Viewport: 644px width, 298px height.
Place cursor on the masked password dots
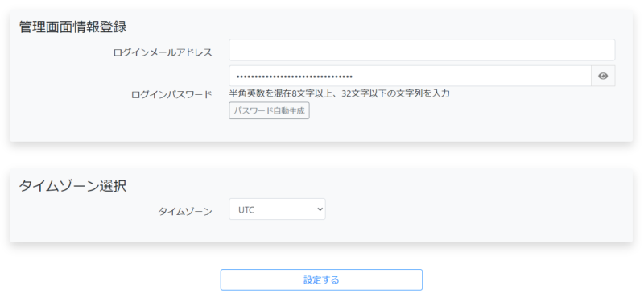pyautogui.click(x=294, y=77)
